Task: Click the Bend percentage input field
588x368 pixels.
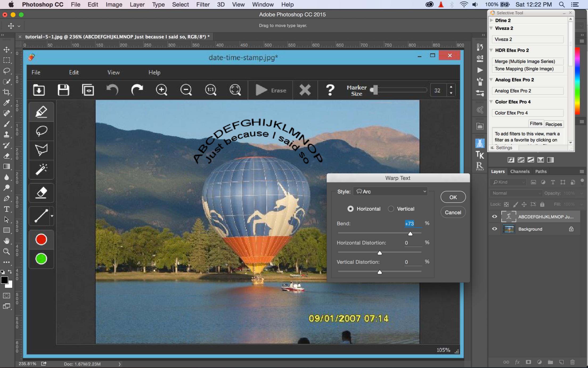Action: click(x=413, y=223)
